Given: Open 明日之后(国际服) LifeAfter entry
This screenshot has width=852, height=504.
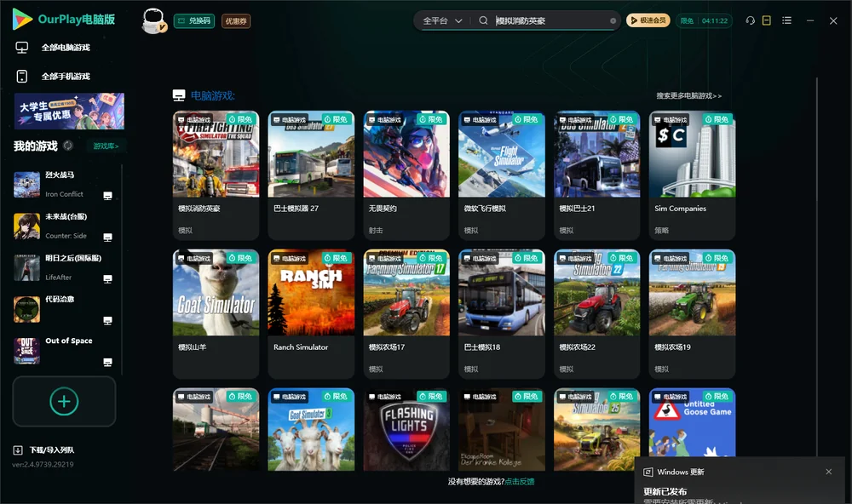Looking at the screenshot, I should [64, 267].
